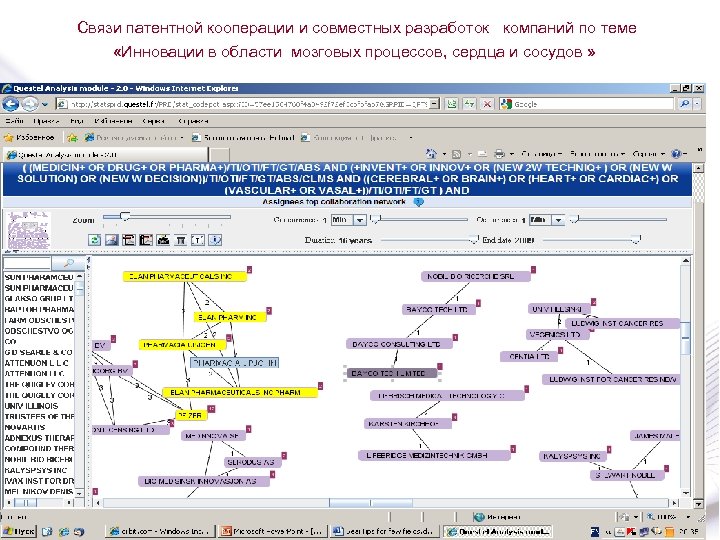This screenshot has width=720, height=540.
Task: Click the export image icon in graph toolbar
Action: click(112, 240)
